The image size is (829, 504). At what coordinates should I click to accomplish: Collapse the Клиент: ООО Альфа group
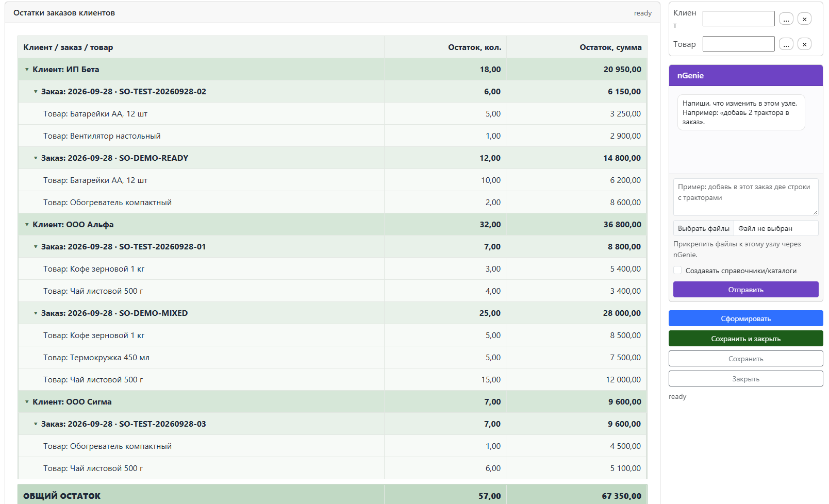pos(27,225)
